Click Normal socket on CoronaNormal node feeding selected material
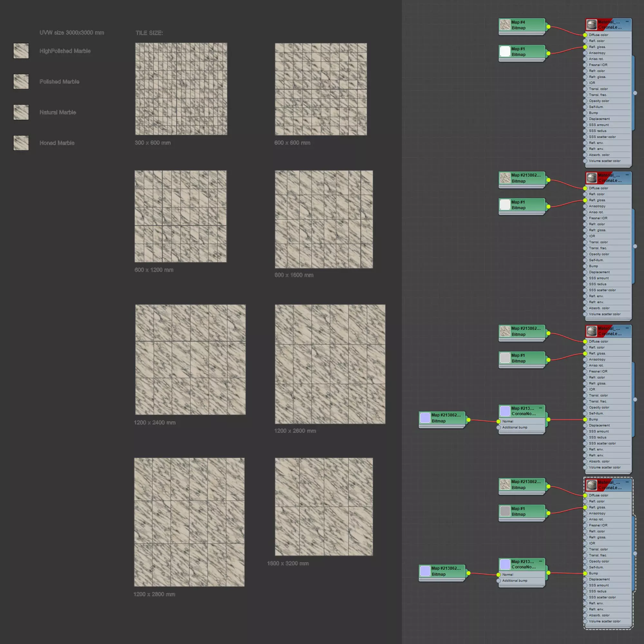644x644 pixels. click(499, 575)
